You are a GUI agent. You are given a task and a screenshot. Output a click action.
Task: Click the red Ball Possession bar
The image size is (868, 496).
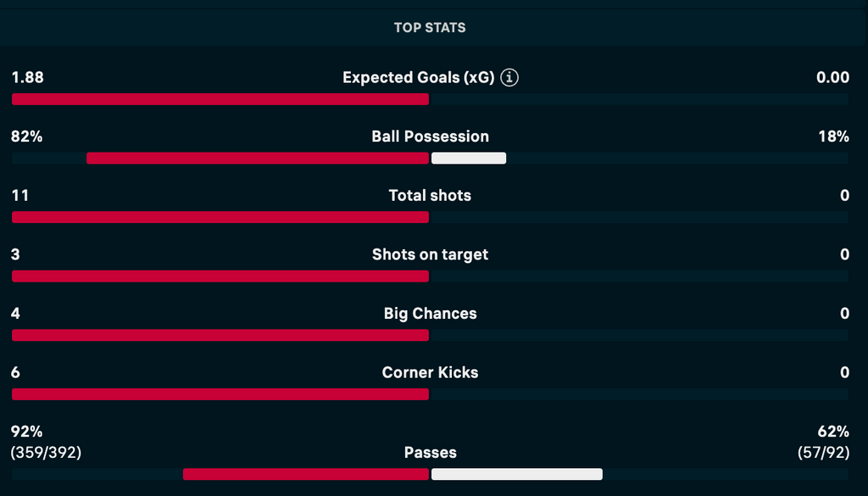tap(258, 158)
